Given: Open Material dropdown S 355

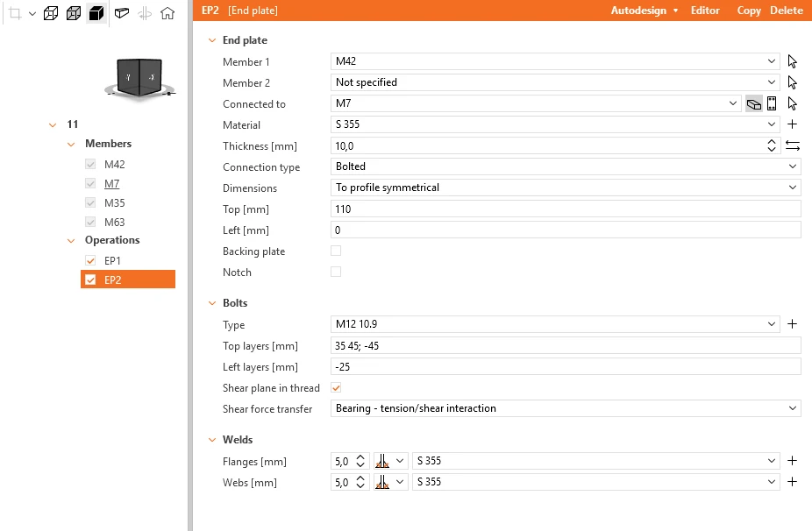Looking at the screenshot, I should pyautogui.click(x=554, y=124).
